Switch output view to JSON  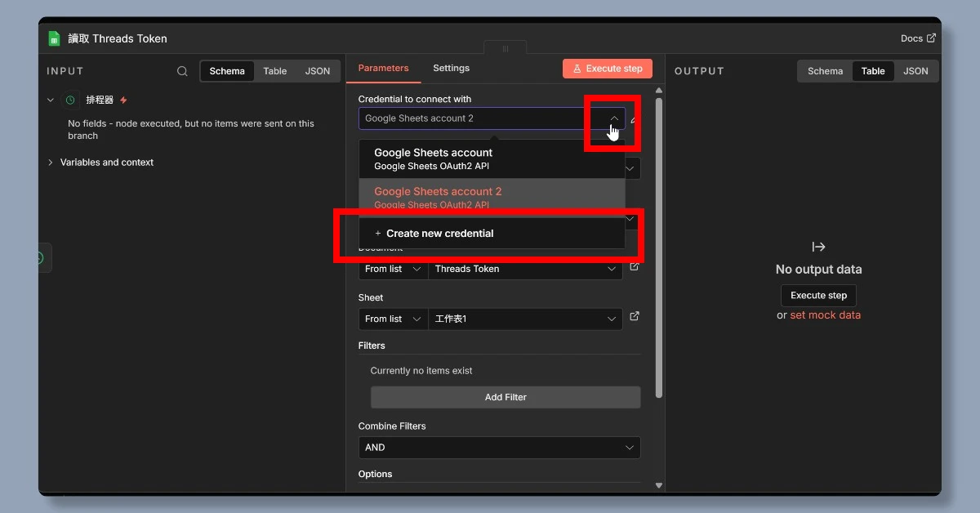(x=915, y=71)
